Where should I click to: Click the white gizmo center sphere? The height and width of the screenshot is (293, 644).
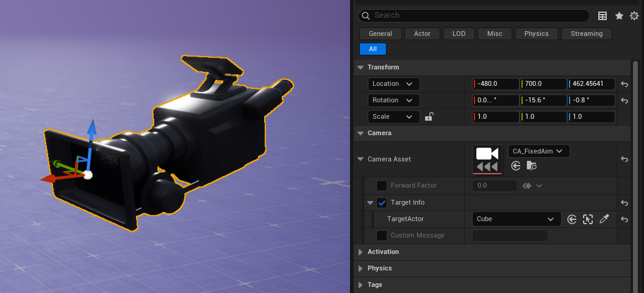(x=87, y=175)
